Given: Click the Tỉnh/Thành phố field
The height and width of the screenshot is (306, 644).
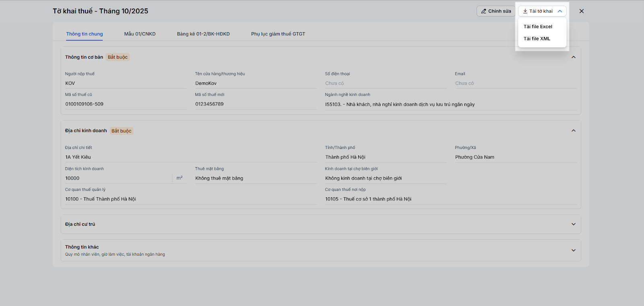Looking at the screenshot, I should coord(386,157).
